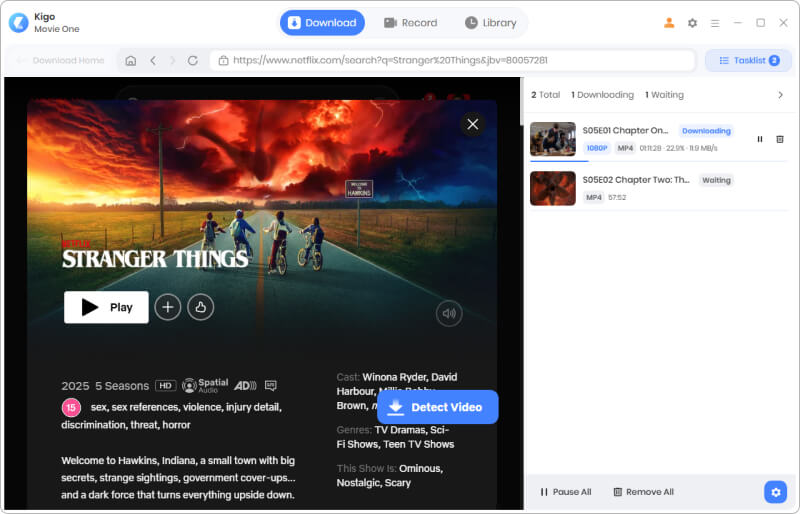Filter by 1 Downloading tasks
Viewport: 800px width, 514px height.
[x=603, y=95]
